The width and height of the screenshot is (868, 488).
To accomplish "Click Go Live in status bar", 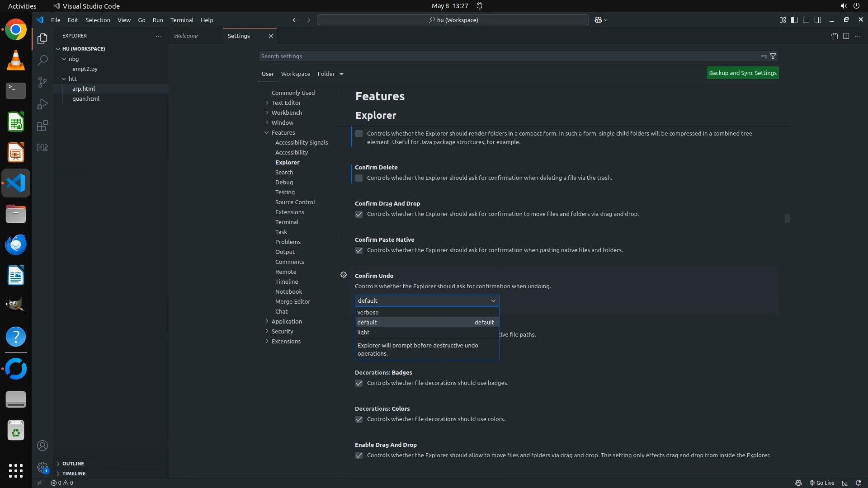I will click(821, 483).
